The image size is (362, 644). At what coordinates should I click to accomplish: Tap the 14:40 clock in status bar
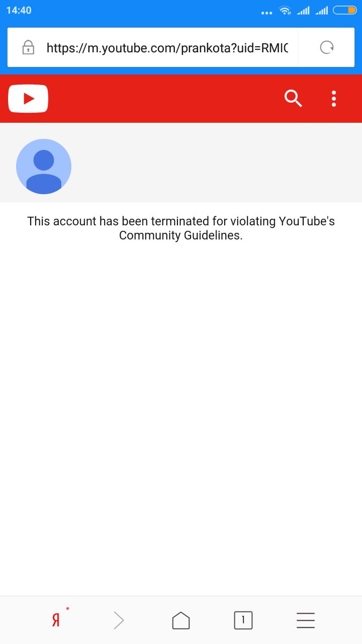pos(19,10)
